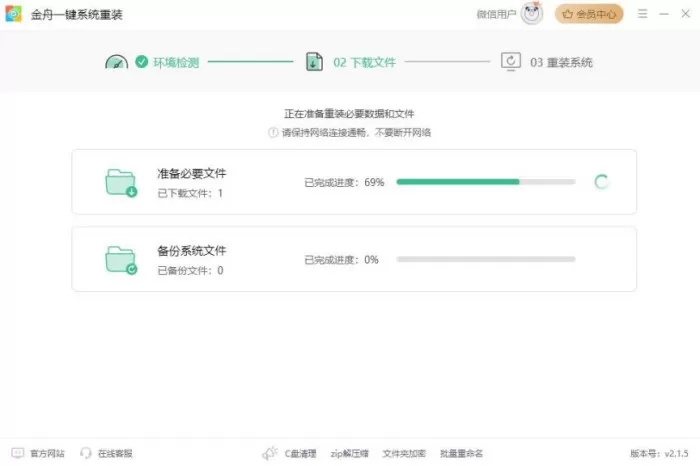Screen dimensions: 700x466
Task: Click the 微信用户 username label
Action: click(496, 14)
